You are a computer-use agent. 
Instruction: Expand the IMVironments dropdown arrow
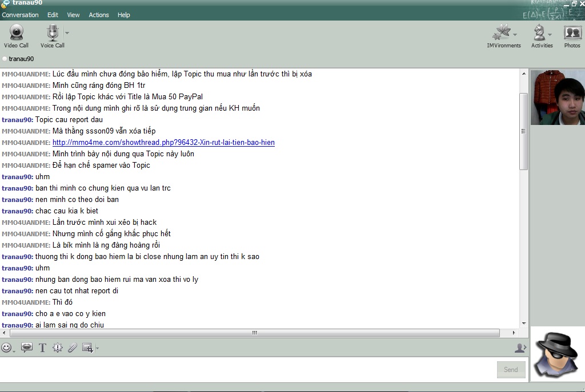[515, 35]
